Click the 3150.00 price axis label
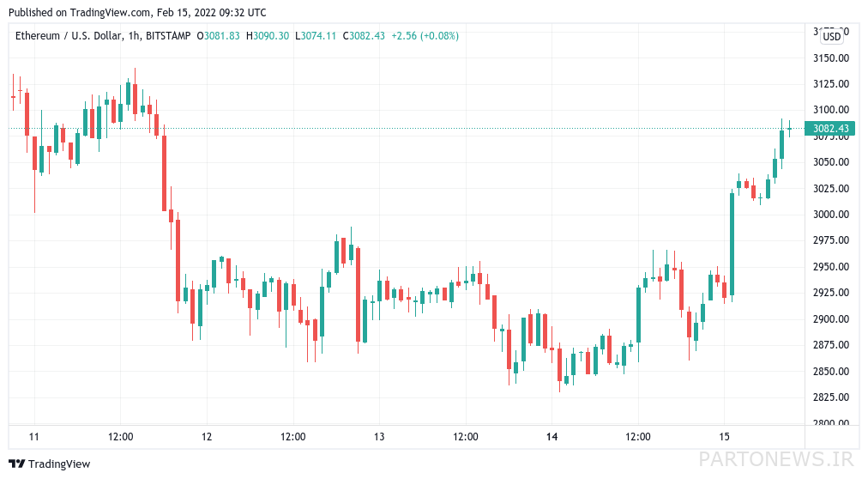The image size is (868, 479). (831, 58)
